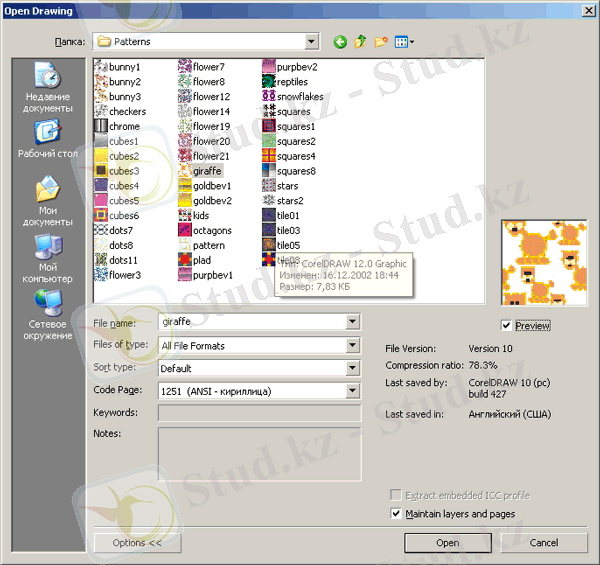Image resolution: width=600 pixels, height=565 pixels.
Task: Close the Open Drawing dialog
Action: 589,11
